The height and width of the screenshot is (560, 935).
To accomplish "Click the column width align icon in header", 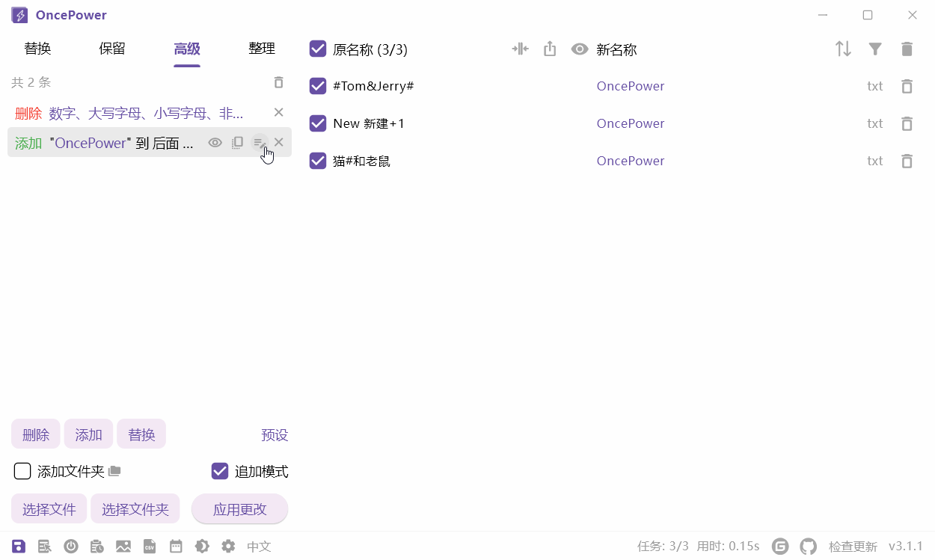I will point(520,49).
